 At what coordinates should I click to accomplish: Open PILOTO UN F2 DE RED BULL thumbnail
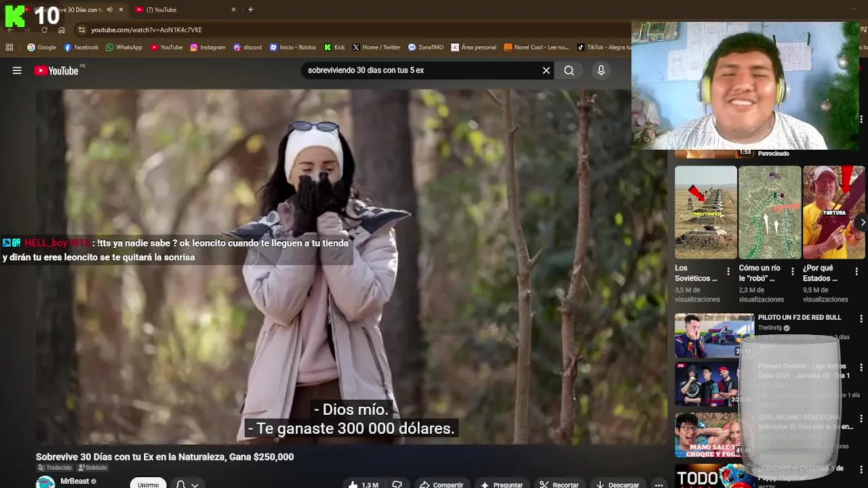tap(714, 335)
